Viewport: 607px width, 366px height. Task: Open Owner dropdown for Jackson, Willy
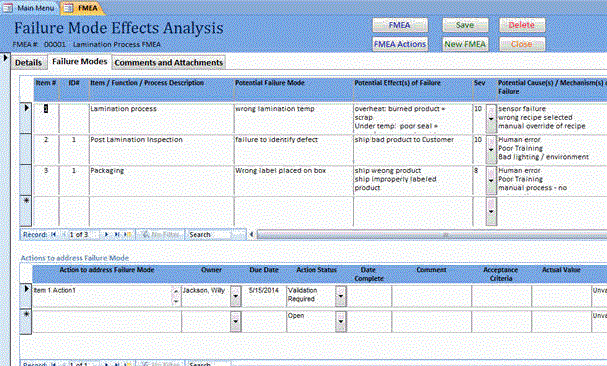point(235,296)
